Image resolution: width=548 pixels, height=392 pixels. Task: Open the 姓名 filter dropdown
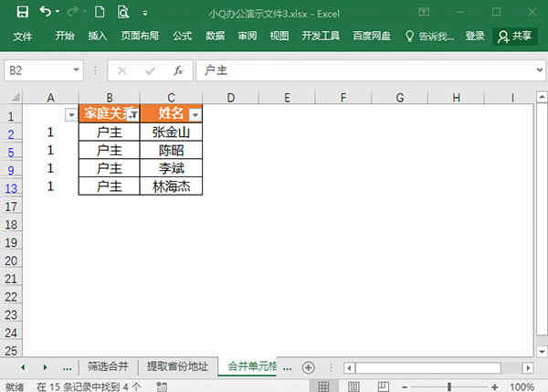point(195,115)
